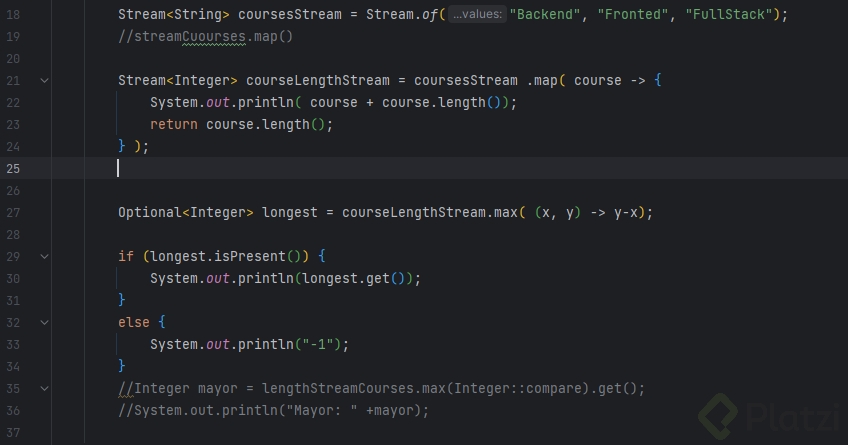Click the '...values:' parameter hint
Screen dimensions: 848x445
click(x=478, y=14)
